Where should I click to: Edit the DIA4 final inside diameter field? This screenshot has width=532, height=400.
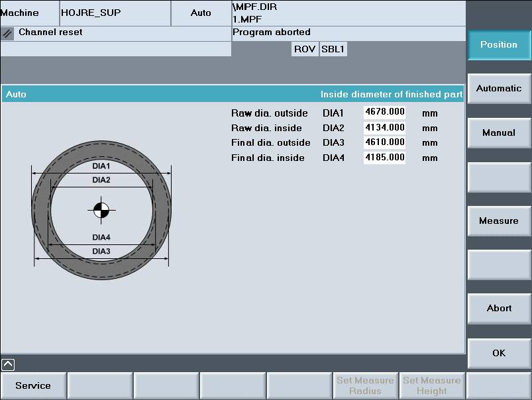click(384, 158)
